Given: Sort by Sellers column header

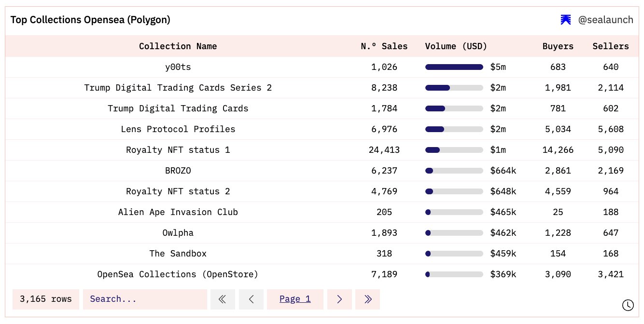Looking at the screenshot, I should (611, 46).
